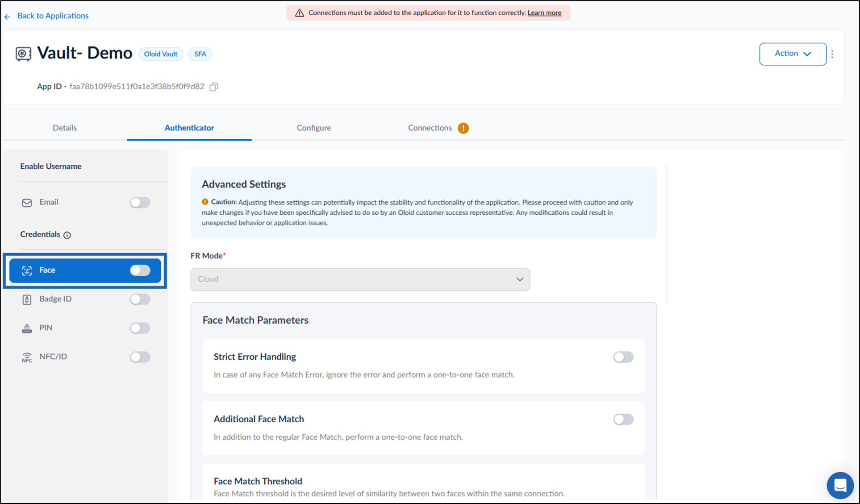Click the PIN keypad icon
860x504 pixels.
(x=27, y=329)
